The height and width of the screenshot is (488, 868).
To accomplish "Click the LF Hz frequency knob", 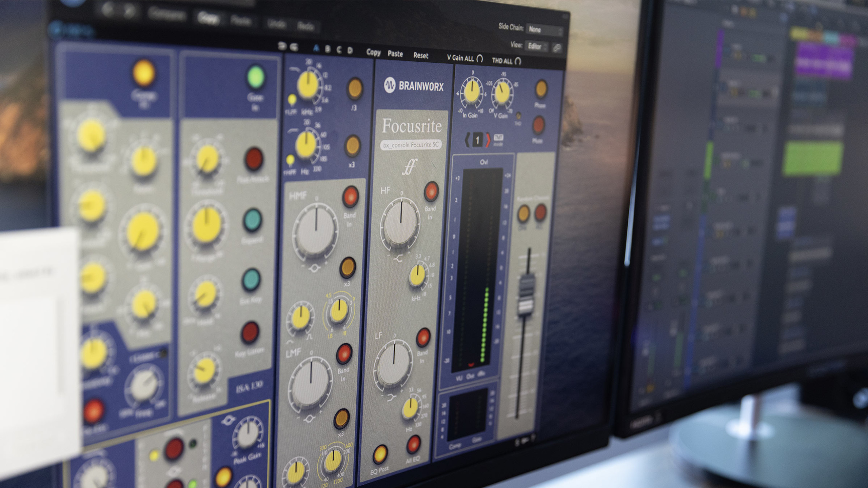I will point(410,408).
